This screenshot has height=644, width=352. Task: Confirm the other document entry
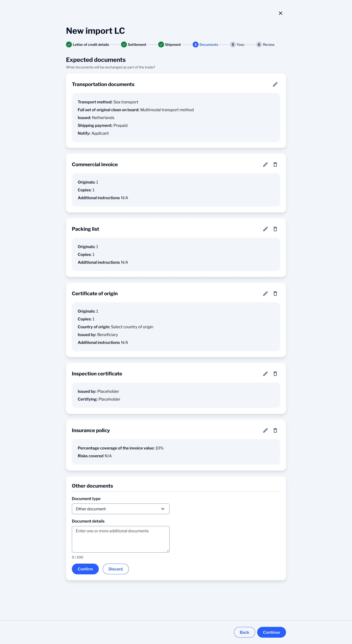coord(85,569)
